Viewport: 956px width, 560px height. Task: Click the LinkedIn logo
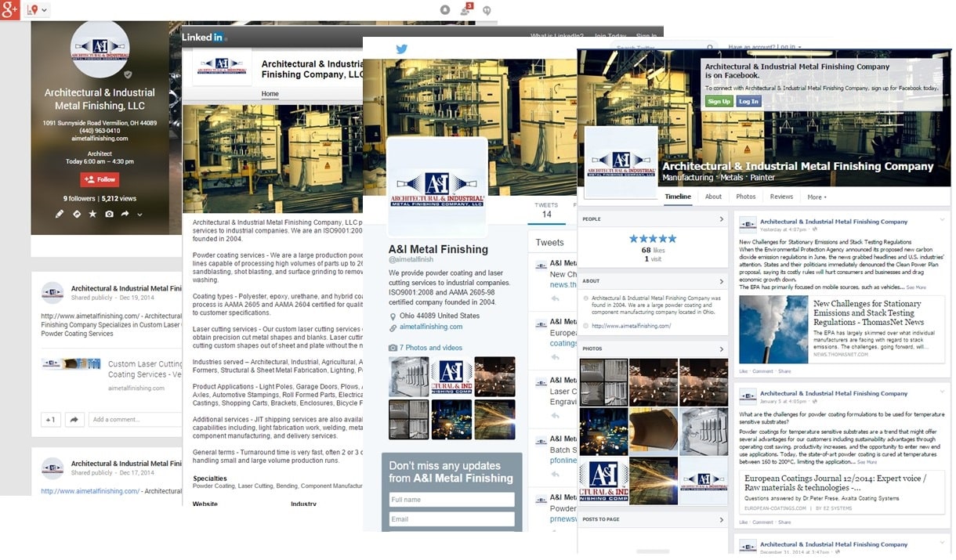coord(202,37)
